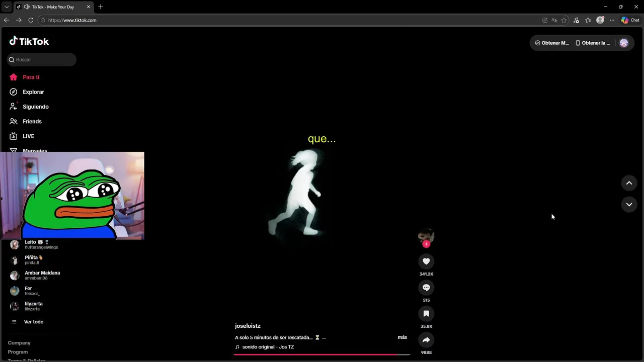Viewport: 644px width, 362px height.
Task: Focus the Buscar search field
Action: click(x=42, y=59)
